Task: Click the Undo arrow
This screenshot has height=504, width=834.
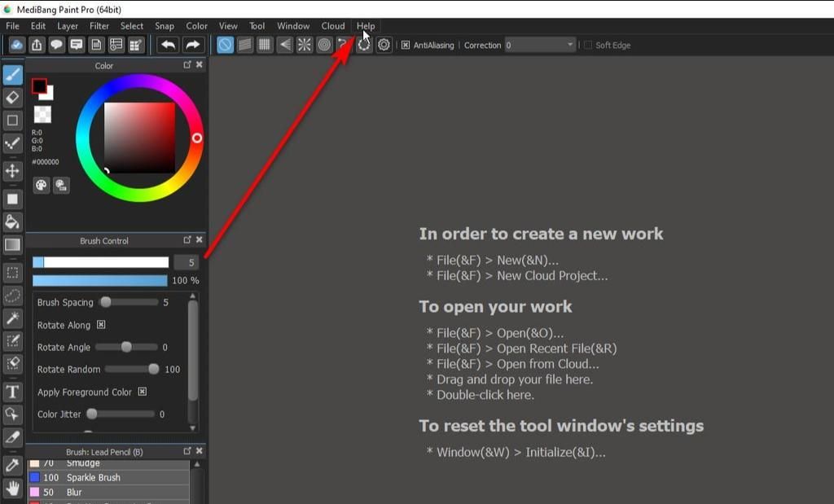Action: [x=169, y=46]
